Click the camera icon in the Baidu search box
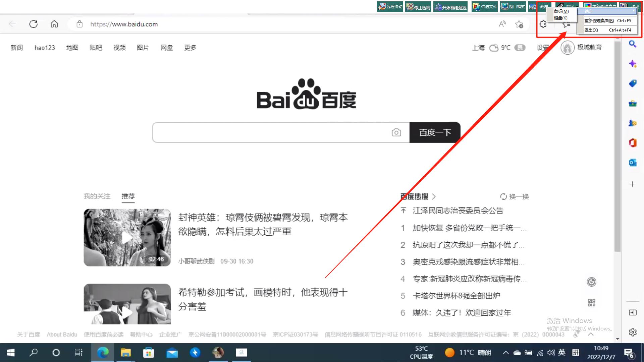The height and width of the screenshot is (362, 644). [x=396, y=132]
